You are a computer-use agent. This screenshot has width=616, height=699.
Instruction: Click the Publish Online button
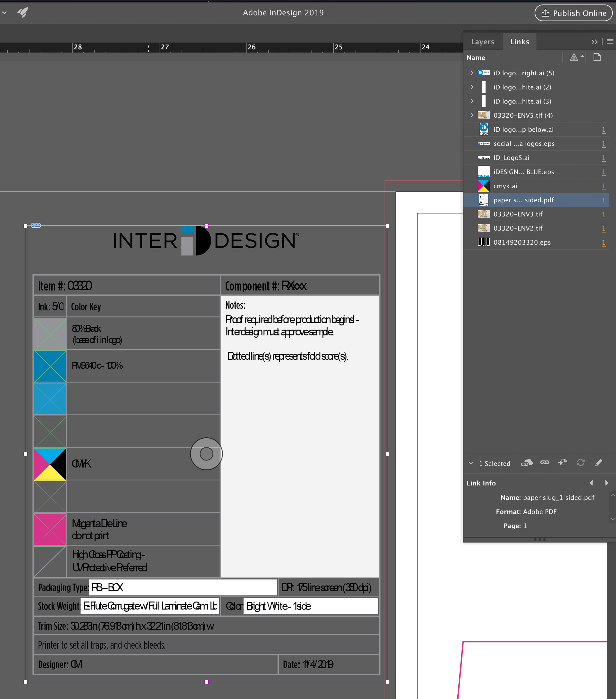pyautogui.click(x=573, y=13)
